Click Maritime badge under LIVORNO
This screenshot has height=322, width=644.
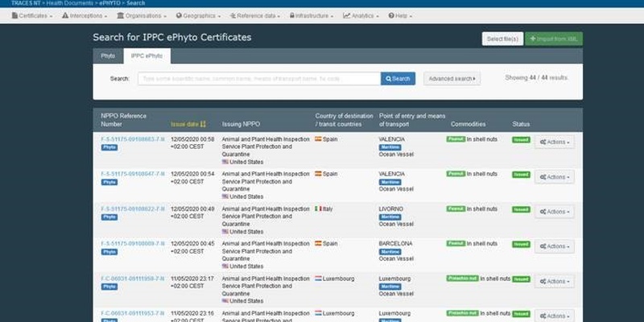click(x=390, y=217)
